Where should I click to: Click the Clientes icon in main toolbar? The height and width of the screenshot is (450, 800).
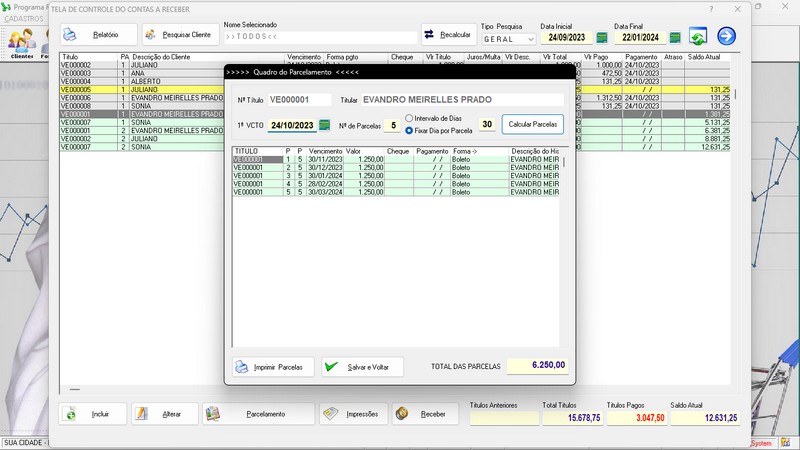click(21, 43)
